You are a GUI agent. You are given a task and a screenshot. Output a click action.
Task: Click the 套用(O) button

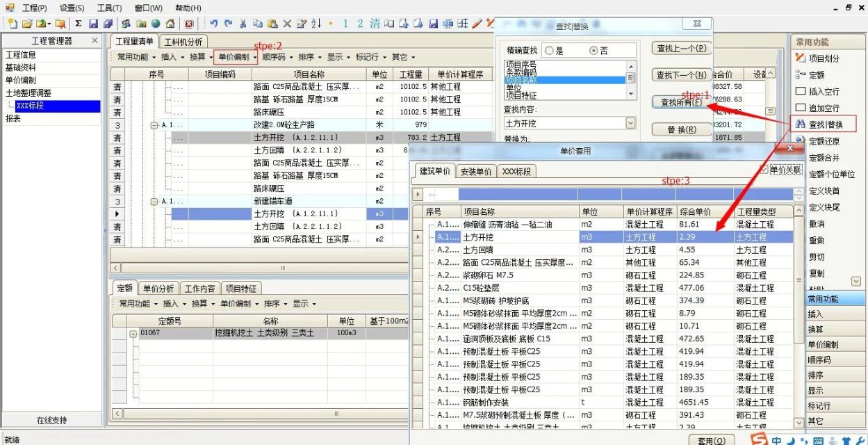click(x=711, y=440)
